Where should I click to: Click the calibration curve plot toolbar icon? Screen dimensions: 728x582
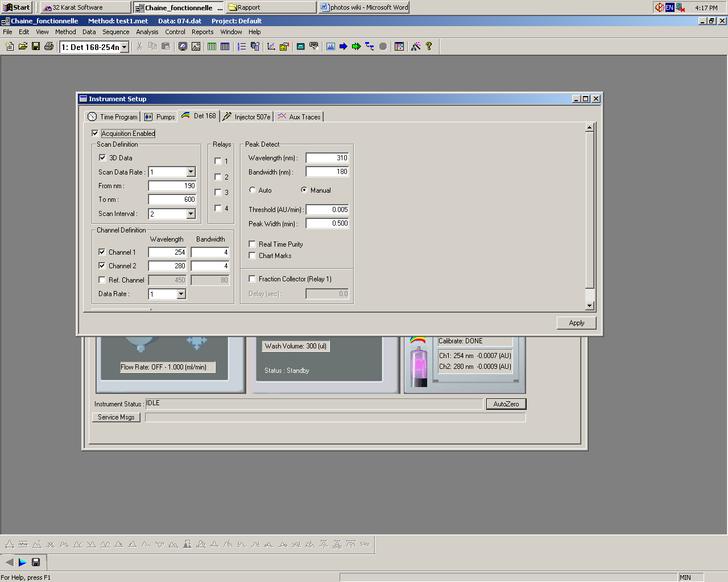pos(271,47)
